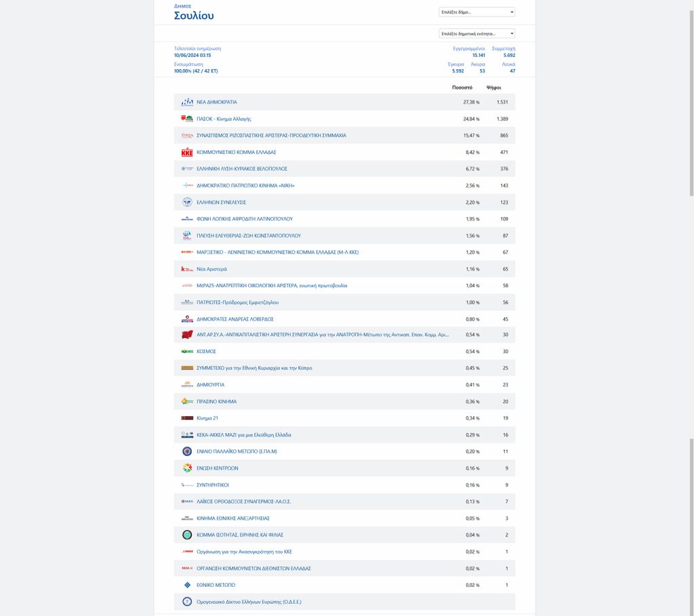
Task: Click the ΕΛΛΗΝΙΚΗ ΛΥΣΗ party logo
Action: pyautogui.click(x=187, y=169)
